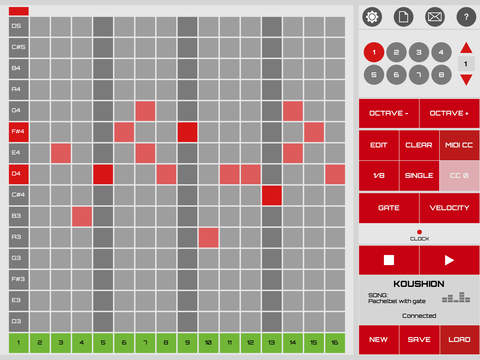Select green step 1 at the bottom
The image size is (480, 360).
18,343
